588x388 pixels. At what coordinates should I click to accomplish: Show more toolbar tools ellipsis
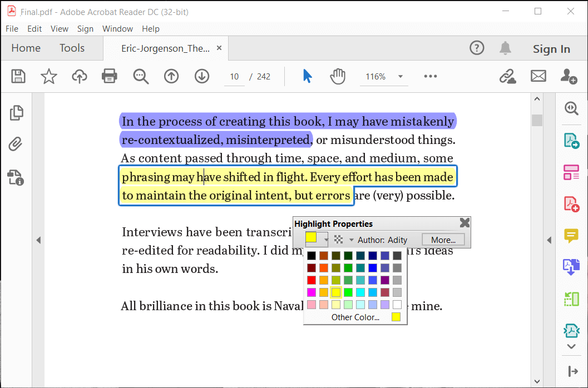[x=431, y=76]
